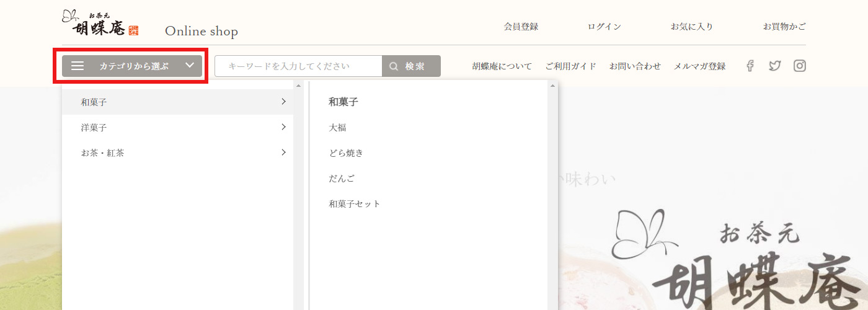Open the Instagram icon
868x310 pixels.
[x=800, y=66]
